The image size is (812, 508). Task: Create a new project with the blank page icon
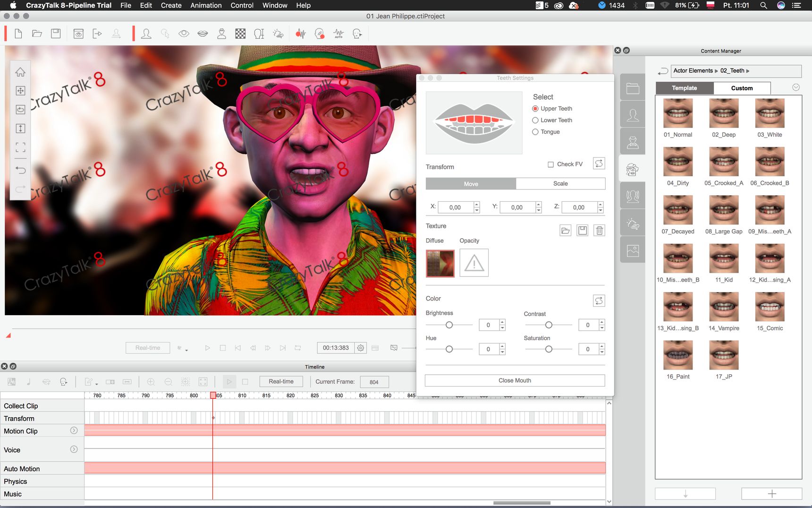pos(18,34)
